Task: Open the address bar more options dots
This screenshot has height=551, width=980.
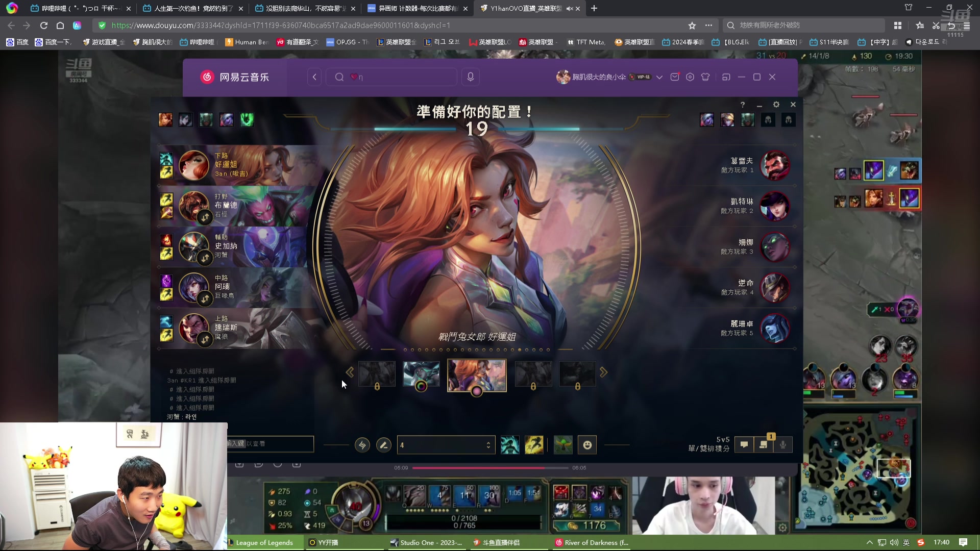Action: point(708,26)
